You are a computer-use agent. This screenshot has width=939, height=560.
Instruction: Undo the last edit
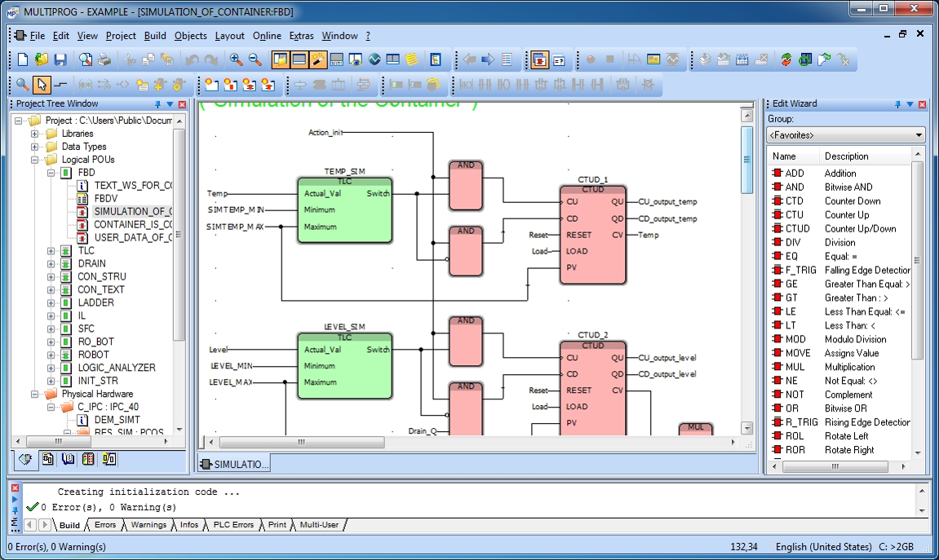(194, 61)
